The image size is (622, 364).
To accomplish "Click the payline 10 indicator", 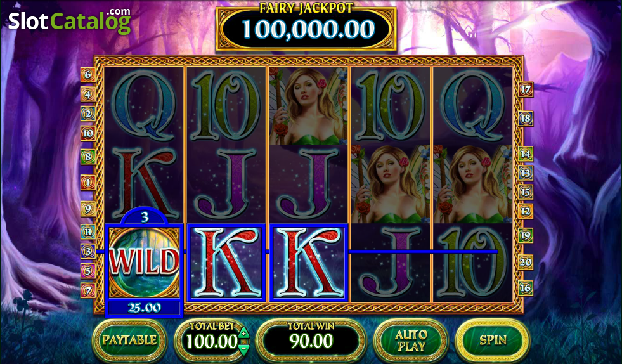I will tap(87, 133).
